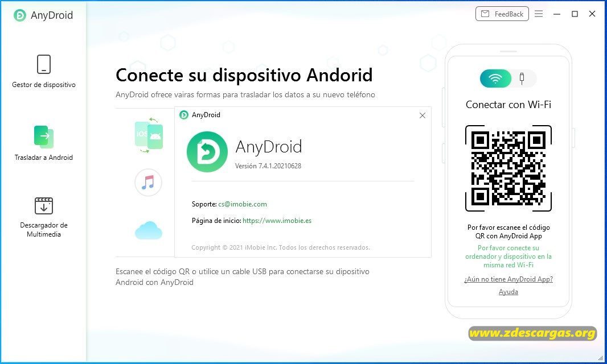Switch to USB cable connection mode
607x364 pixels.
(x=522, y=78)
